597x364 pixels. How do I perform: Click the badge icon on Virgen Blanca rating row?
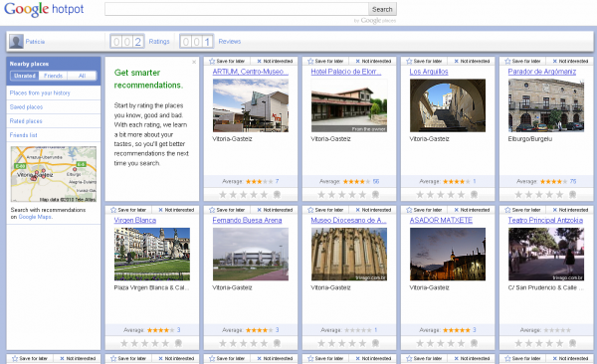[x=178, y=343]
